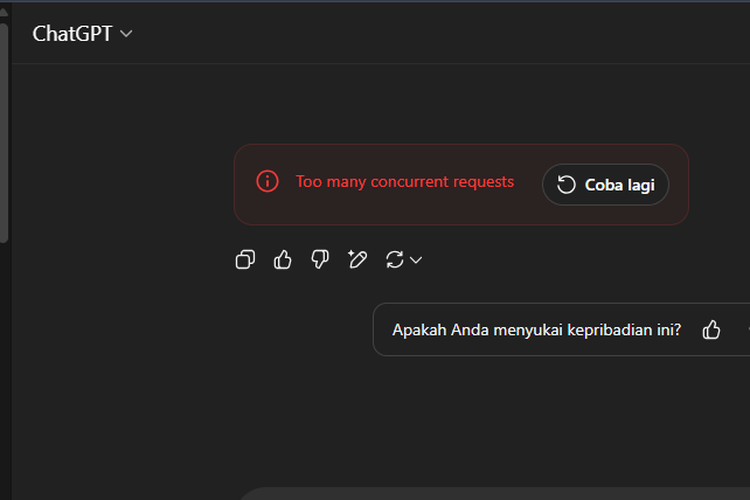Regenerate response with the refresh icon
The width and height of the screenshot is (750, 500).
tap(395, 260)
